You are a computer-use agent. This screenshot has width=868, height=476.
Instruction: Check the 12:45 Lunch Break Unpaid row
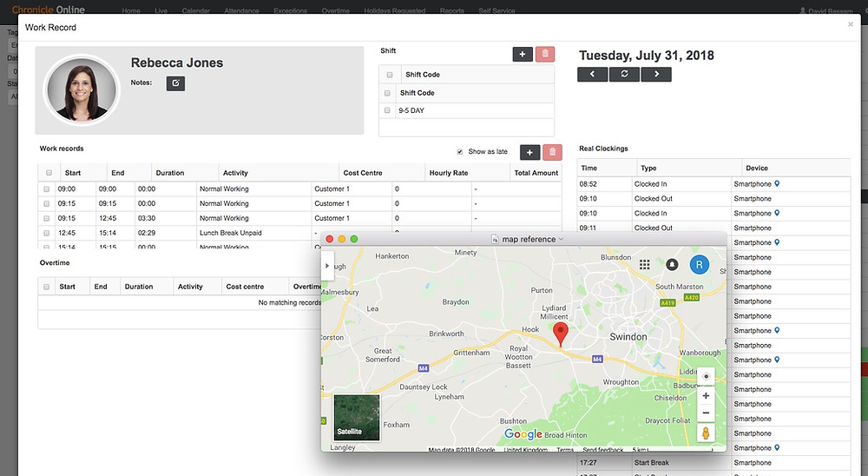coord(47,233)
